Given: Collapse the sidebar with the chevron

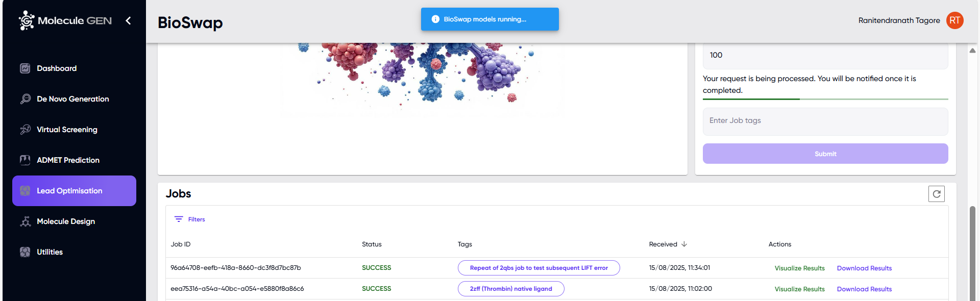Looking at the screenshot, I should click(128, 20).
